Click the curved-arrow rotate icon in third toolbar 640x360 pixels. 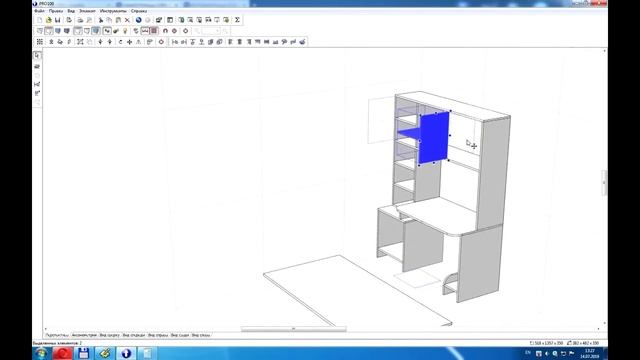120,42
